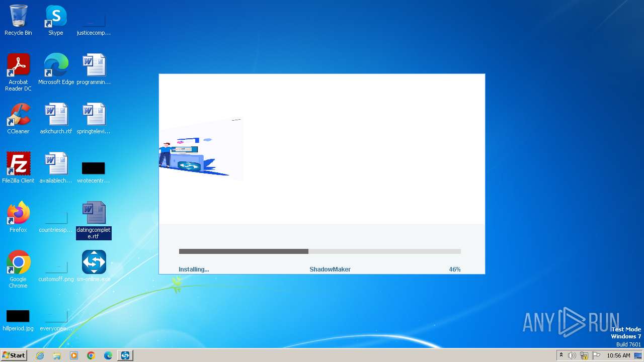Open the Action Center flag icon
The image size is (644, 362).
[596, 355]
